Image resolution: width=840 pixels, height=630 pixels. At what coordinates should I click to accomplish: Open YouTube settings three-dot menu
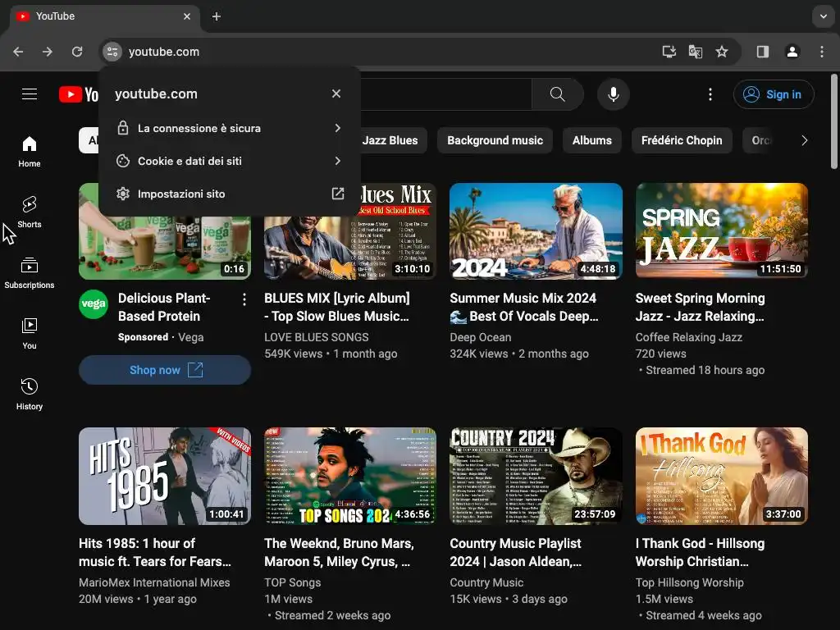[x=710, y=94]
